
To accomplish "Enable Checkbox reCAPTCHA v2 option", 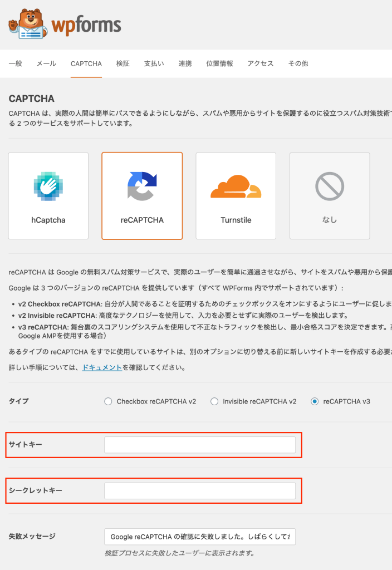I will click(x=109, y=401).
